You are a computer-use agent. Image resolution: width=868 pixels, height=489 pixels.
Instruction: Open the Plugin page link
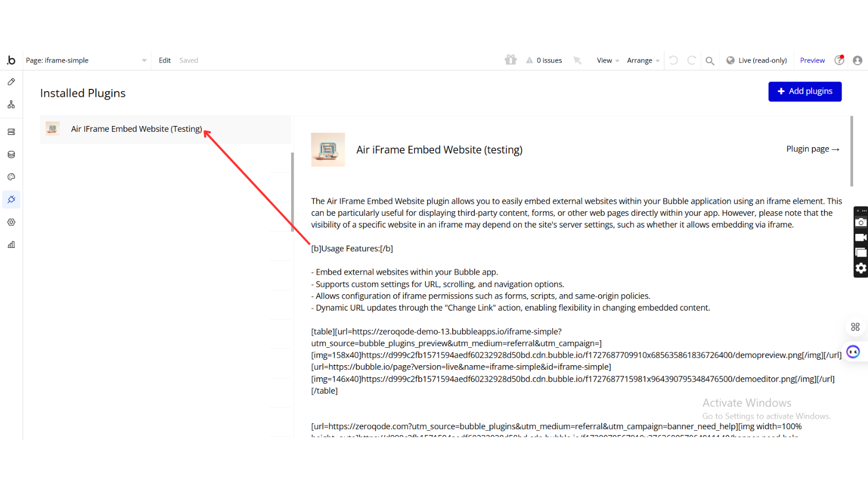click(x=813, y=149)
